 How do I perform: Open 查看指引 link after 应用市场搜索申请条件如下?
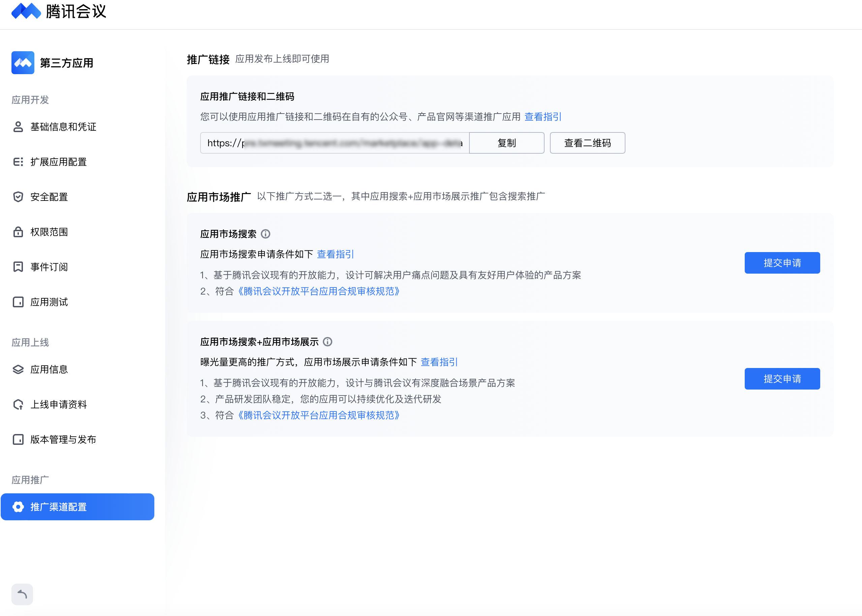point(335,254)
